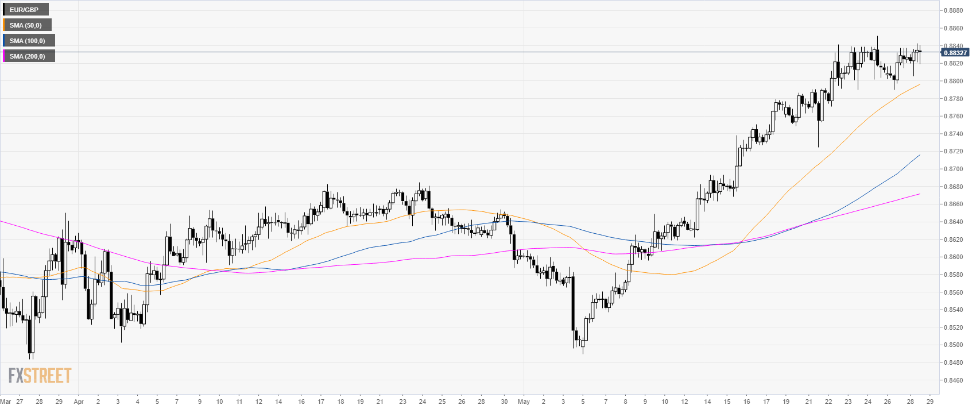Image resolution: width=980 pixels, height=409 pixels.
Task: Click the May label on date axis
Action: pos(524,402)
